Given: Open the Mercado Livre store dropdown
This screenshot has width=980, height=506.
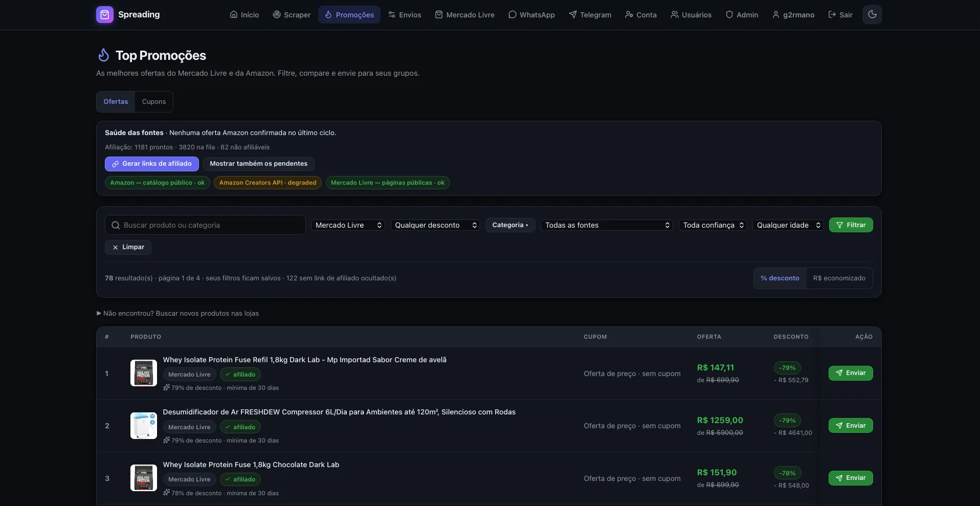Looking at the screenshot, I should point(348,225).
